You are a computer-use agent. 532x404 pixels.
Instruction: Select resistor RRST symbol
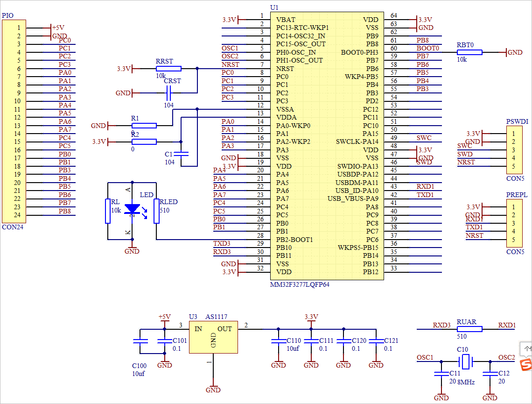tap(168, 68)
